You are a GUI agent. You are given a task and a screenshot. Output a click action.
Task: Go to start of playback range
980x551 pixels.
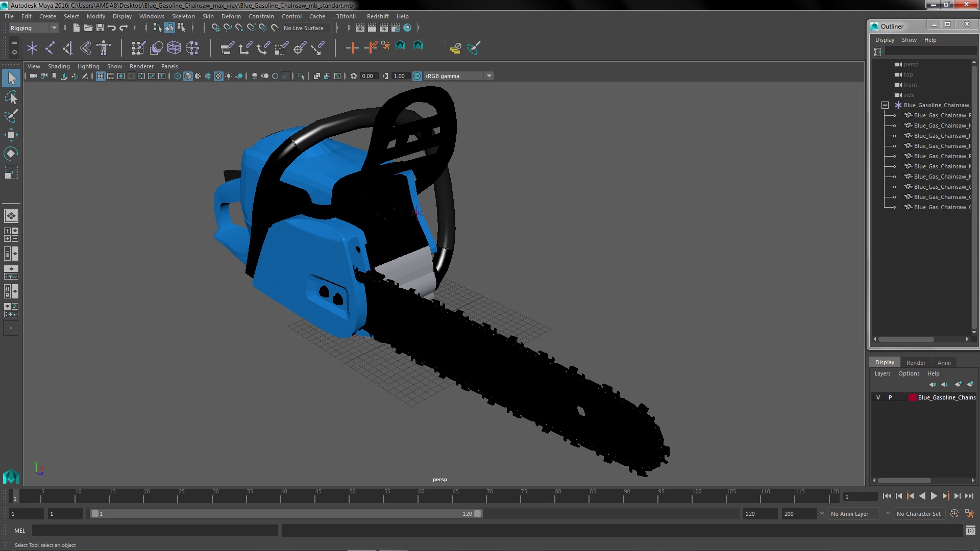[887, 496]
